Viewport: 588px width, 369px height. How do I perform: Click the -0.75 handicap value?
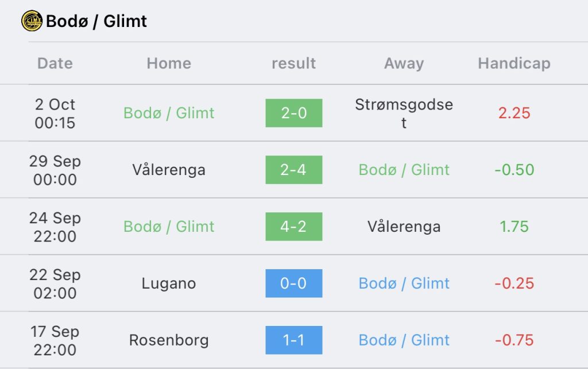point(514,340)
